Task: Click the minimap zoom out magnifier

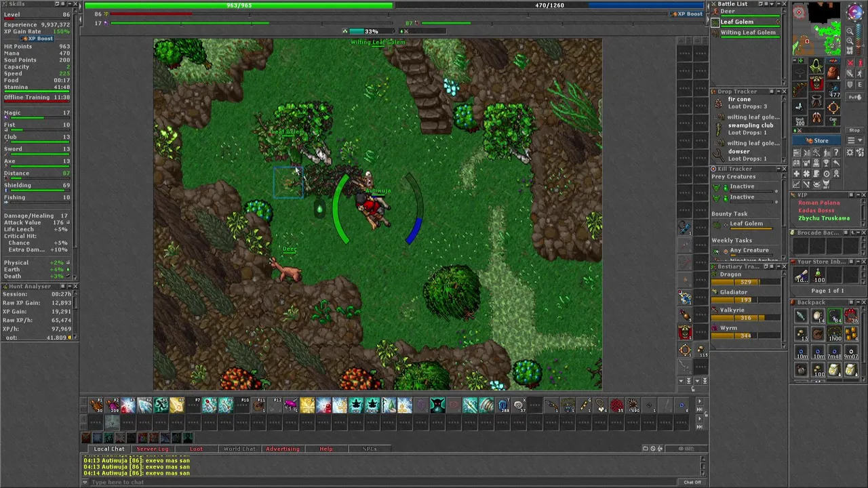Action: point(850,31)
